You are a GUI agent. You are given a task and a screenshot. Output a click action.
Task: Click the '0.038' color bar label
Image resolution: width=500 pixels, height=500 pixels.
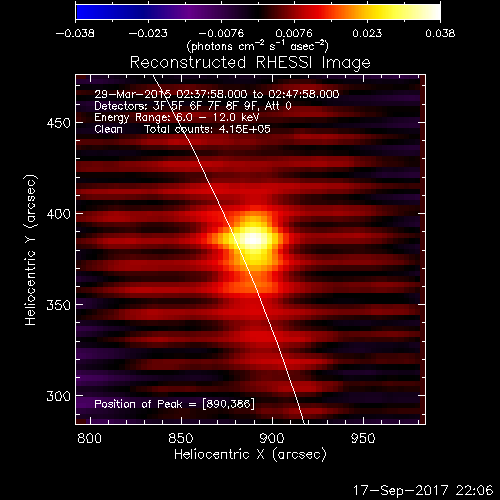[x=440, y=33]
